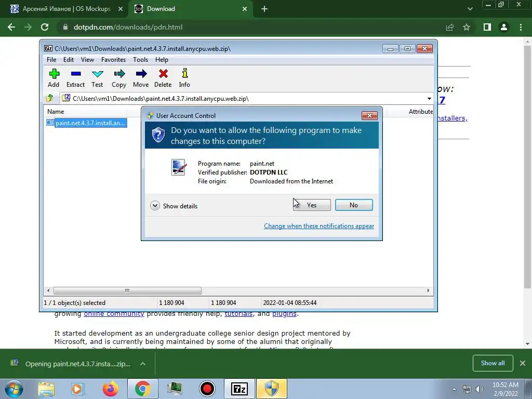Launch Firefox from the taskbar
Screen dimensions: 532x399
tap(111, 389)
